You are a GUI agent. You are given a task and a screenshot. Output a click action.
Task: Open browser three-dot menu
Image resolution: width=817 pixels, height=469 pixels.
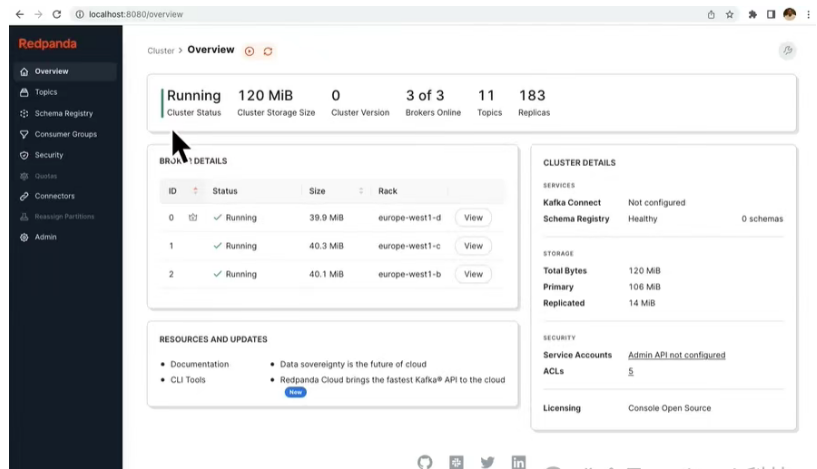(808, 15)
